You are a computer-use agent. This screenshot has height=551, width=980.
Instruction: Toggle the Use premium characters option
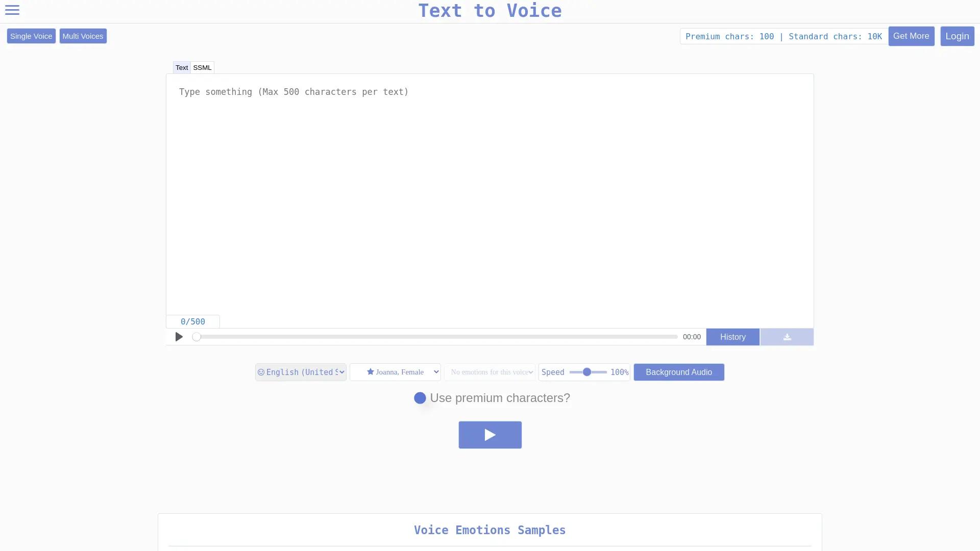(420, 398)
